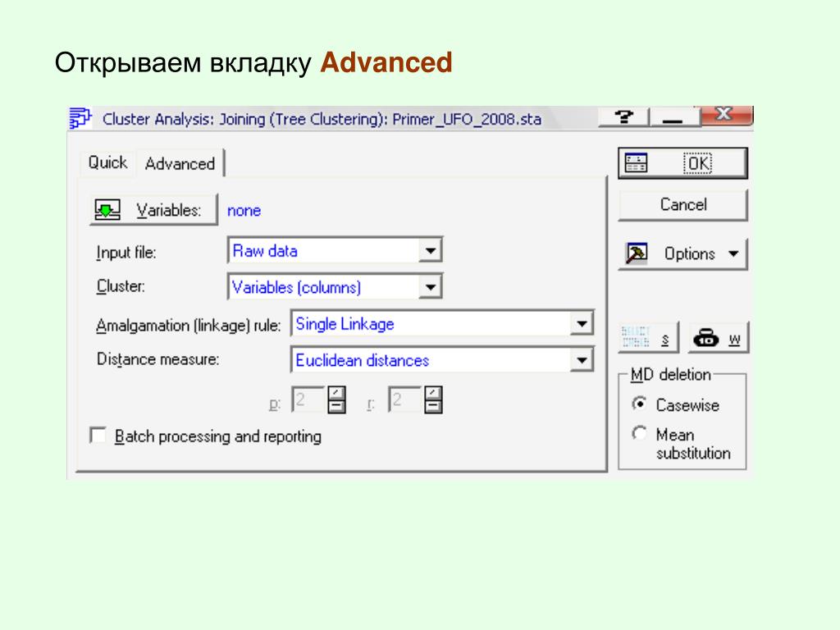Open the Variables selection dialog
Screen dimensions: 840x630
point(153,209)
